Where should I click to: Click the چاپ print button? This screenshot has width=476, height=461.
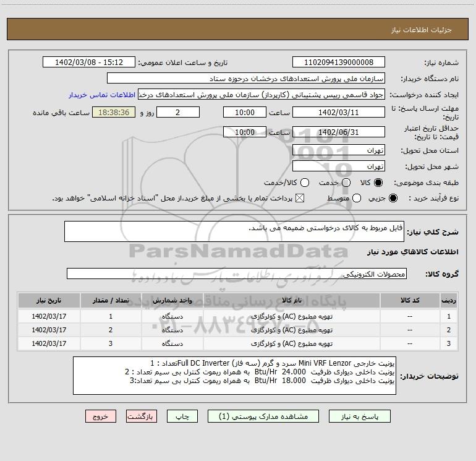182,416
